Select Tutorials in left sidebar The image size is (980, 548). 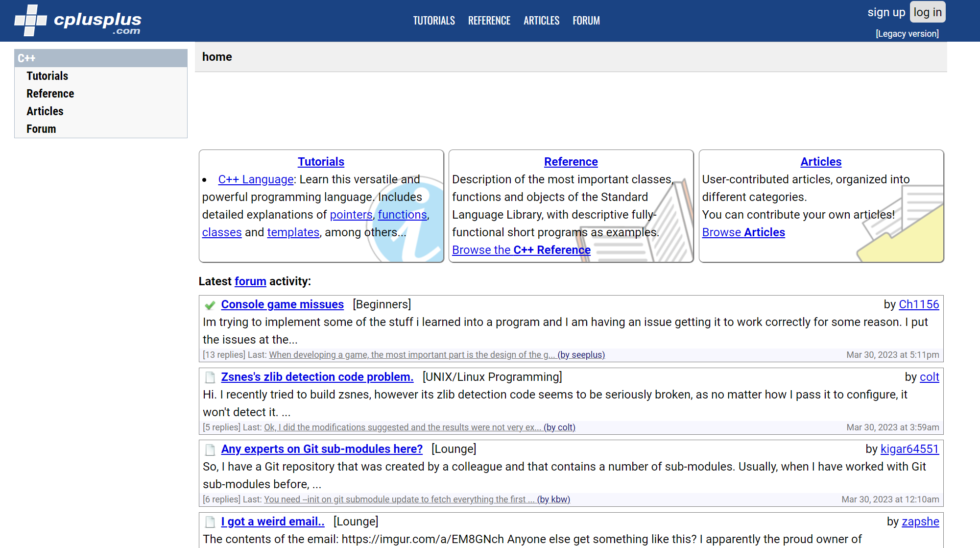[x=47, y=76]
